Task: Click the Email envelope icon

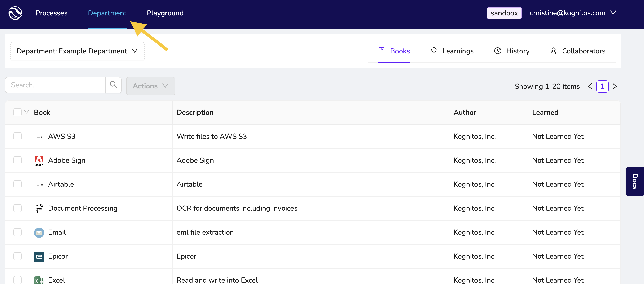Action: pyautogui.click(x=39, y=232)
